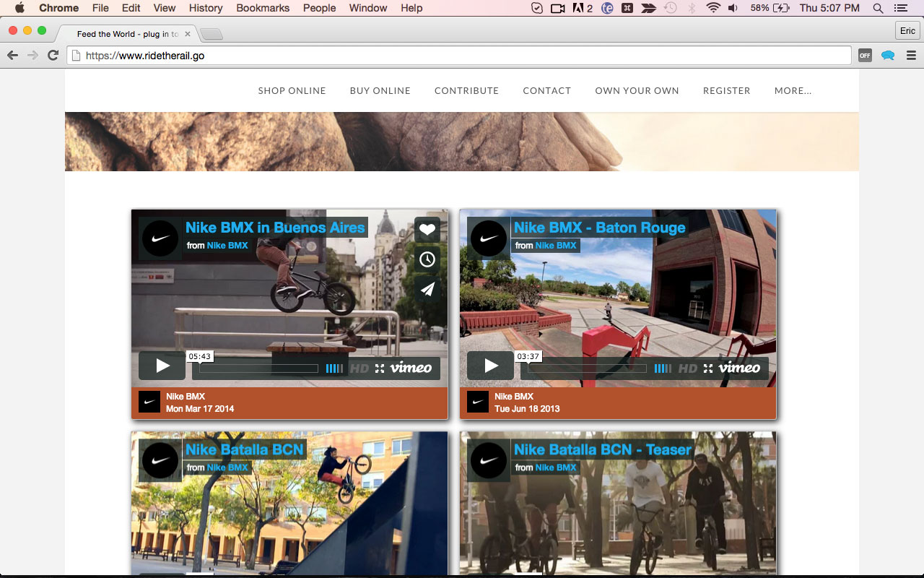Open OWN YOUR OWN nav item
The width and height of the screenshot is (924, 578).
[637, 90]
